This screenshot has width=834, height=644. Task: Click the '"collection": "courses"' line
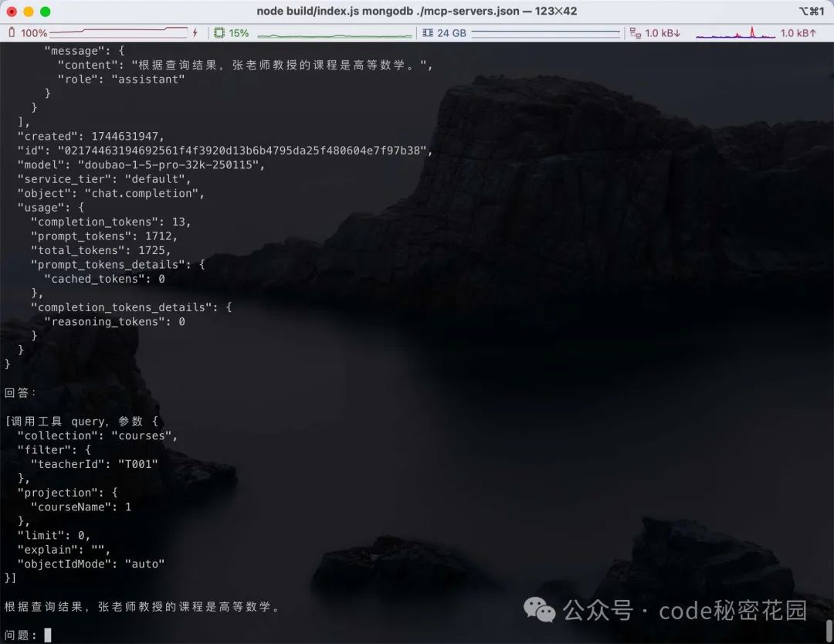click(97, 436)
